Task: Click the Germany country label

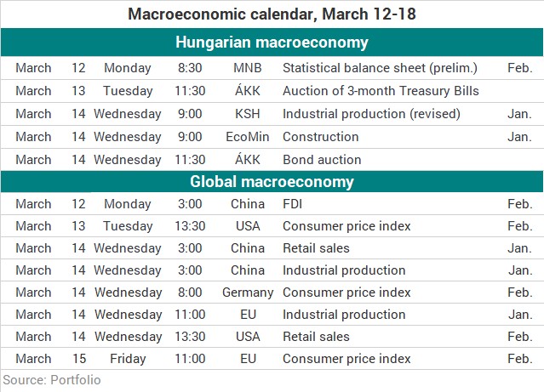Action: (248, 293)
